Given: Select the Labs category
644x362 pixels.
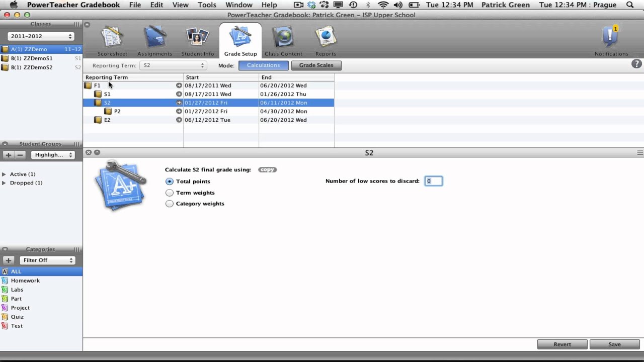Looking at the screenshot, I should (41, 290).
